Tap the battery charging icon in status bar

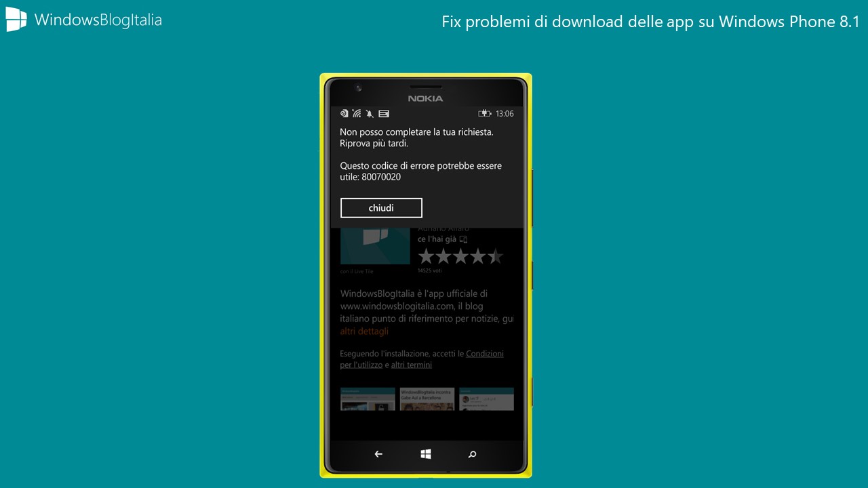[484, 113]
